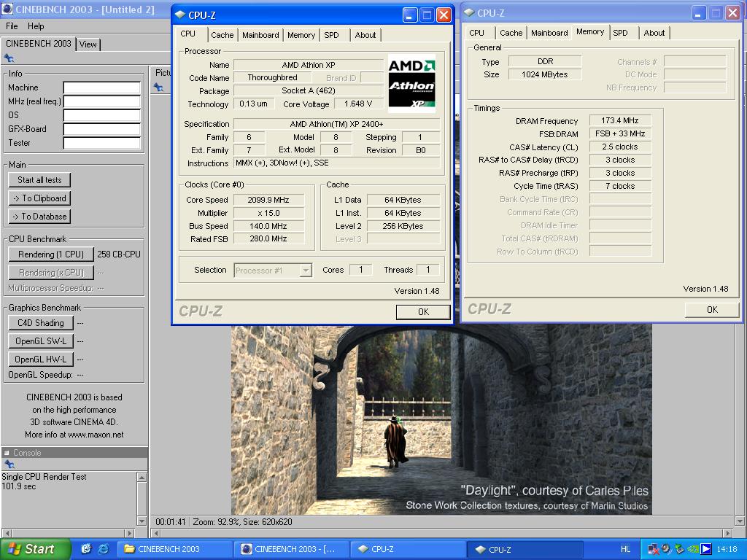Click the pin icon in the Picture panel
The image size is (747, 560).
coord(158,87)
